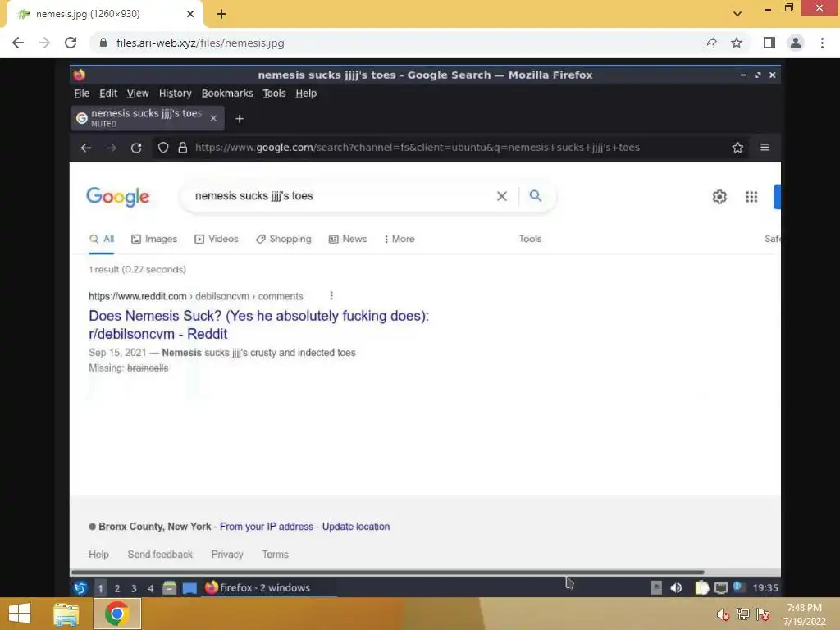Click the horizontal scrollbar in screenshot
Viewport: 840px width, 630px height.
pos(387,572)
